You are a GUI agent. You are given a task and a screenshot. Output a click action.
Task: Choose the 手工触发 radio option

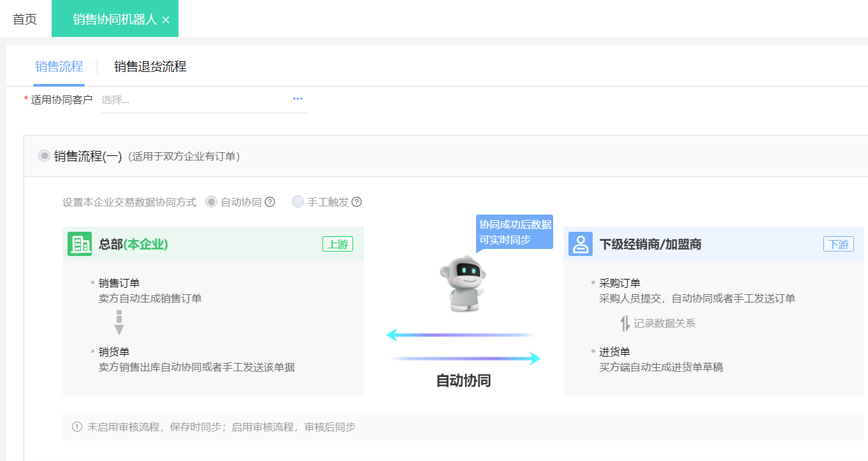point(298,202)
